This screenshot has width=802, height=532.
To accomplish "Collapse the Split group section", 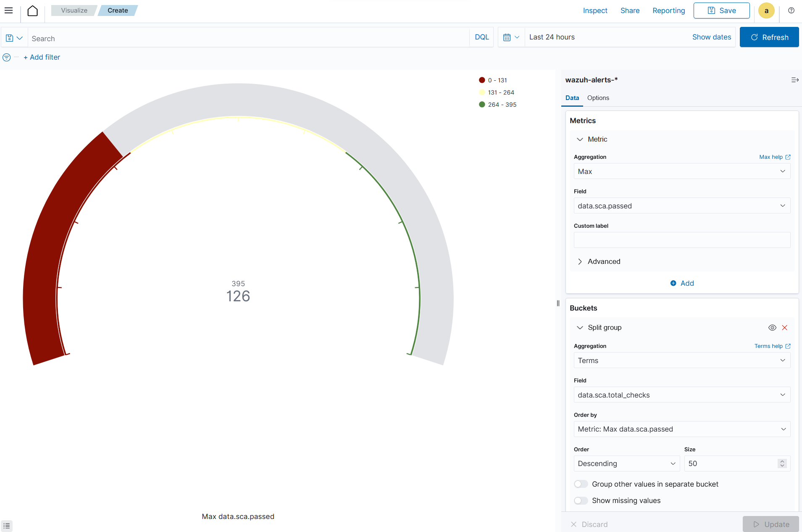I will 580,328.
